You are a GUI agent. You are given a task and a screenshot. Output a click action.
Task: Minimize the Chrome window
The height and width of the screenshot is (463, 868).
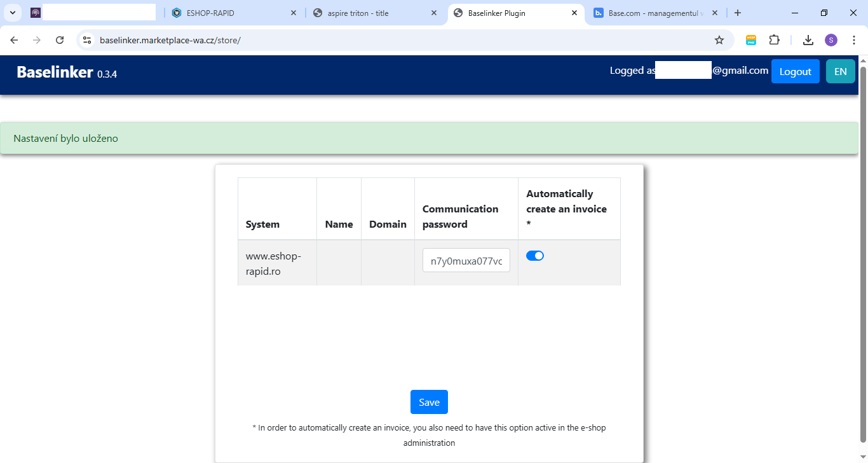click(x=795, y=13)
